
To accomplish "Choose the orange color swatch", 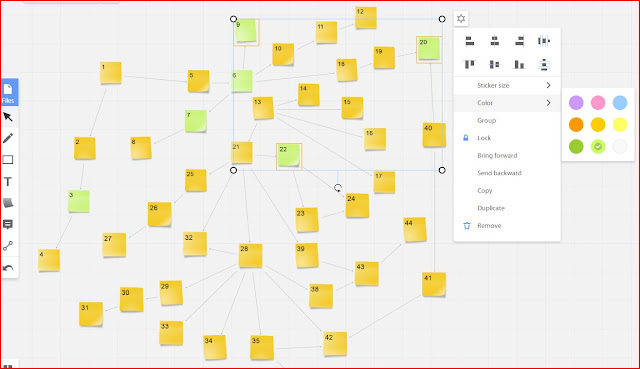I will pos(576,124).
